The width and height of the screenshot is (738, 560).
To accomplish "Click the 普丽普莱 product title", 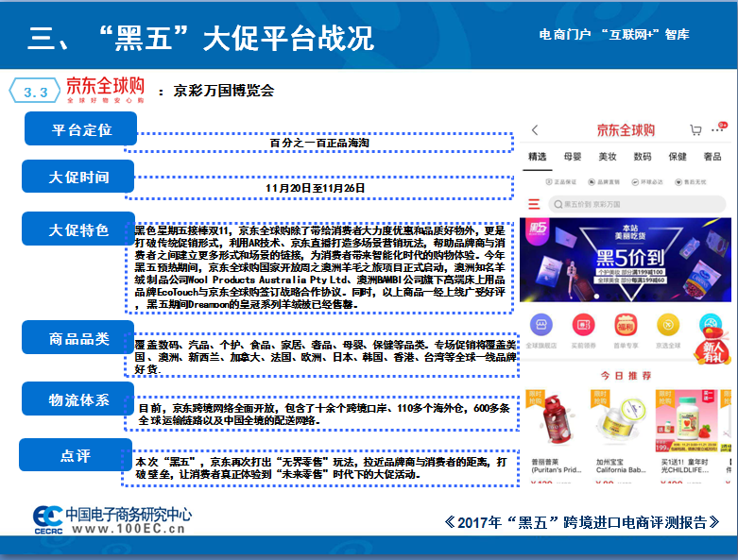I will [557, 466].
